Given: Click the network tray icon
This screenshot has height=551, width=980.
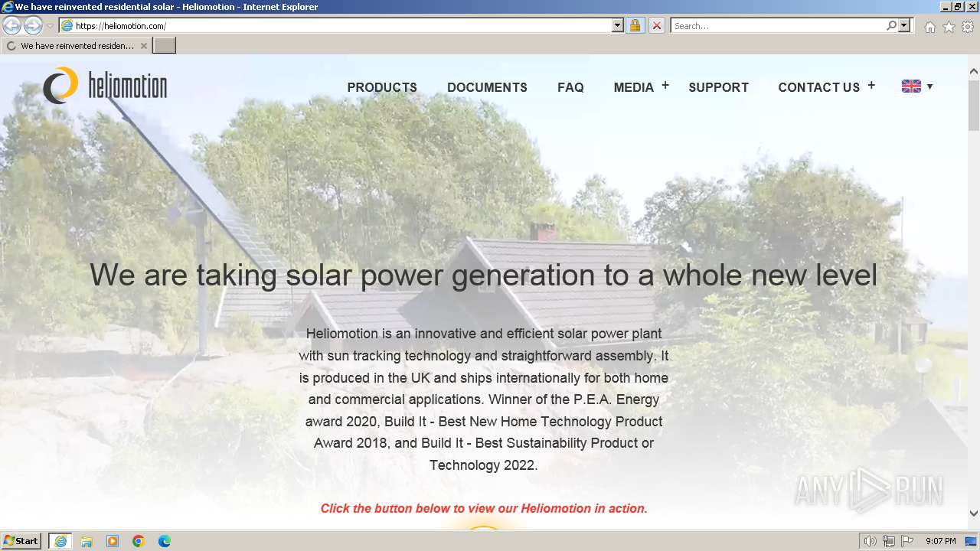Looking at the screenshot, I should point(889,541).
